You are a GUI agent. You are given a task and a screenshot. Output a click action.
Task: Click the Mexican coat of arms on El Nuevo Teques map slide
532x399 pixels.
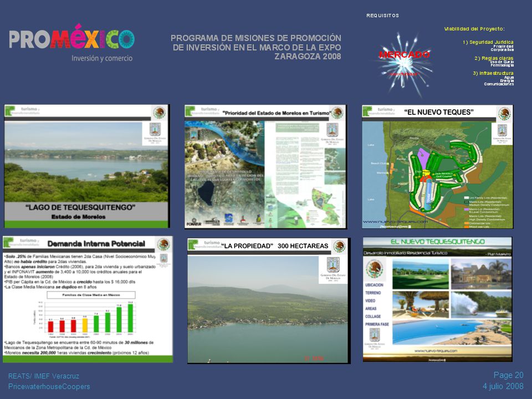[x=504, y=114]
